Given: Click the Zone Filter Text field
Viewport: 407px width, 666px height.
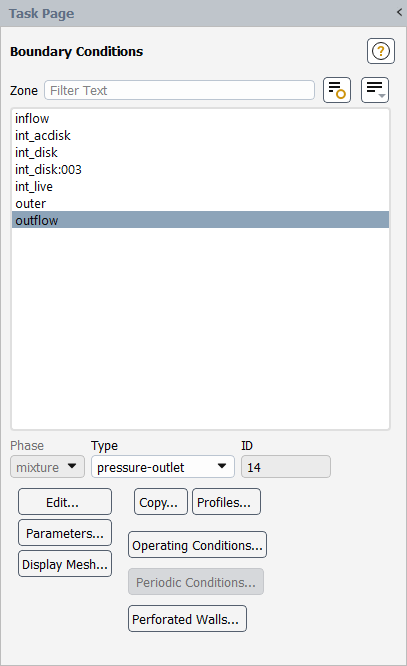Looking at the screenshot, I should tap(179, 90).
